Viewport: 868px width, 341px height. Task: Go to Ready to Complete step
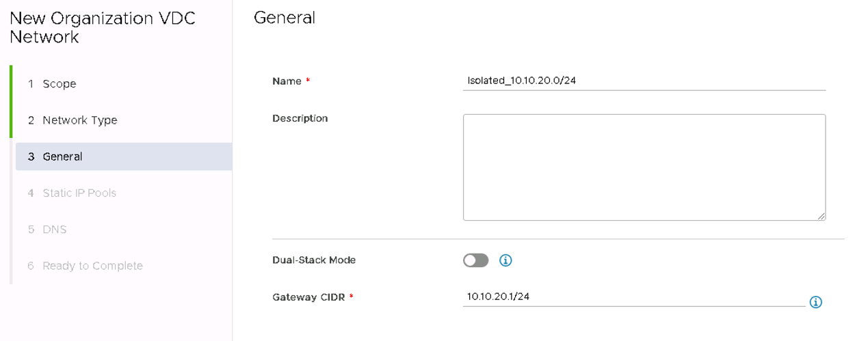coord(92,266)
